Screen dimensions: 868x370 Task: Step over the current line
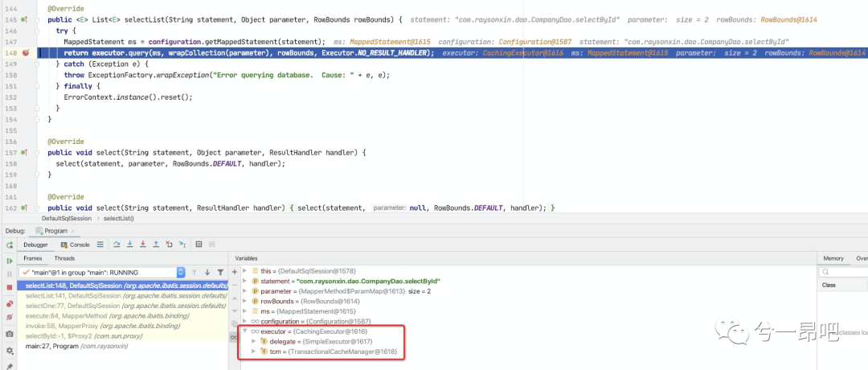(117, 245)
